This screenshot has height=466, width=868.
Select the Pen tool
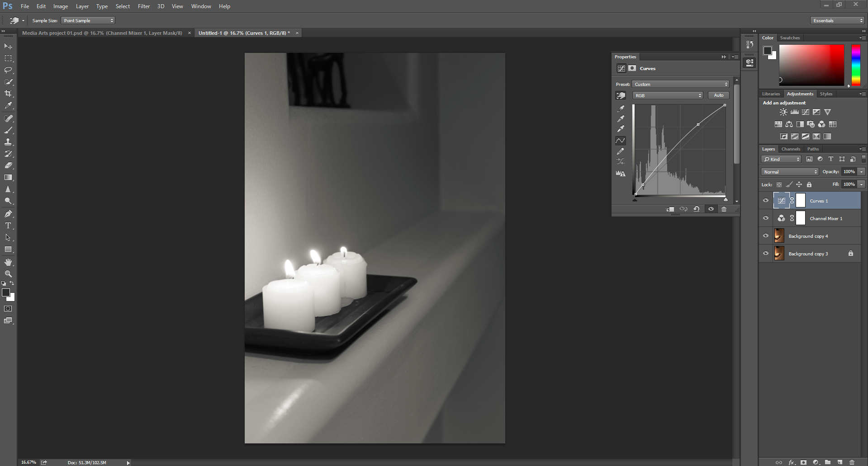click(x=8, y=214)
